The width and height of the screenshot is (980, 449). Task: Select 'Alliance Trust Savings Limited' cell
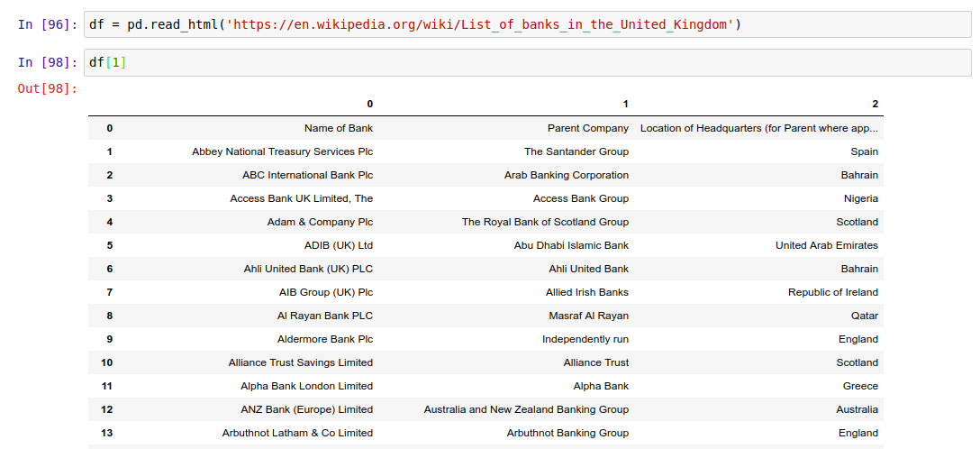(x=301, y=362)
